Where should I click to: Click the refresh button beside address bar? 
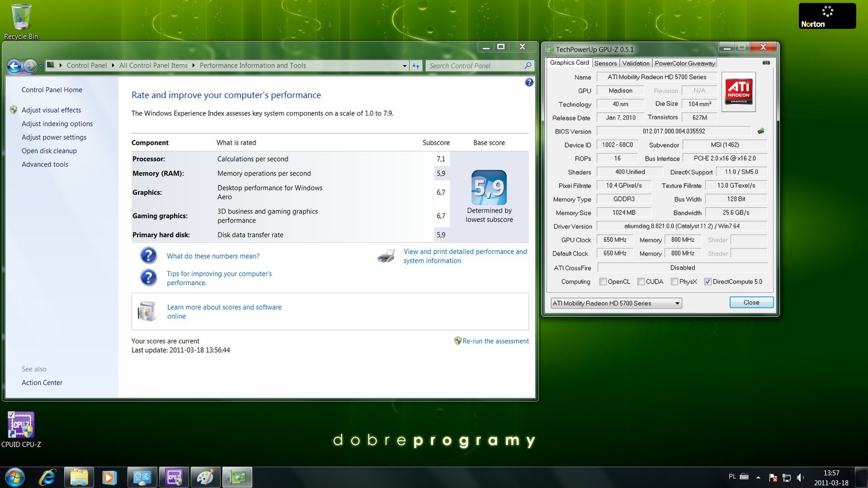pos(416,66)
